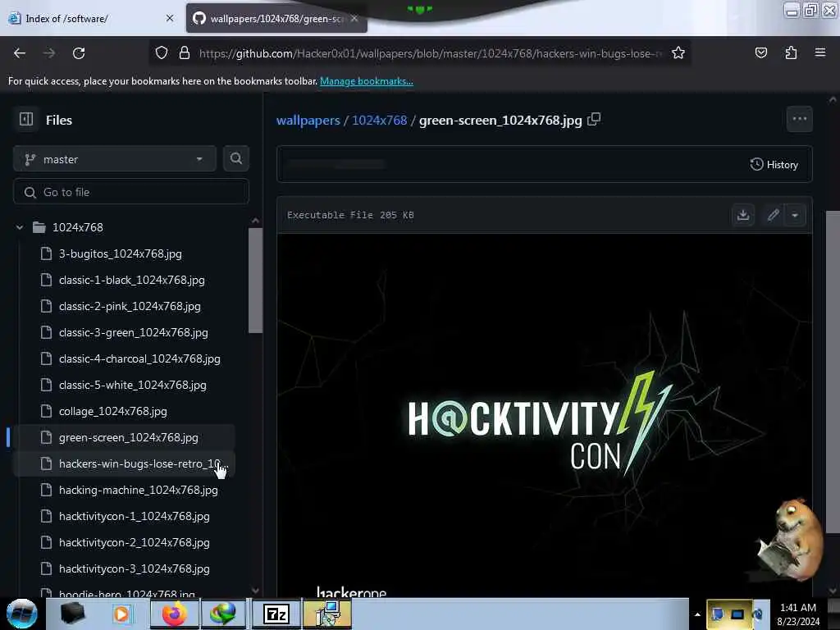This screenshot has width=840, height=630.
Task: Open the media player taskbar icon
Action: [x=121, y=614]
